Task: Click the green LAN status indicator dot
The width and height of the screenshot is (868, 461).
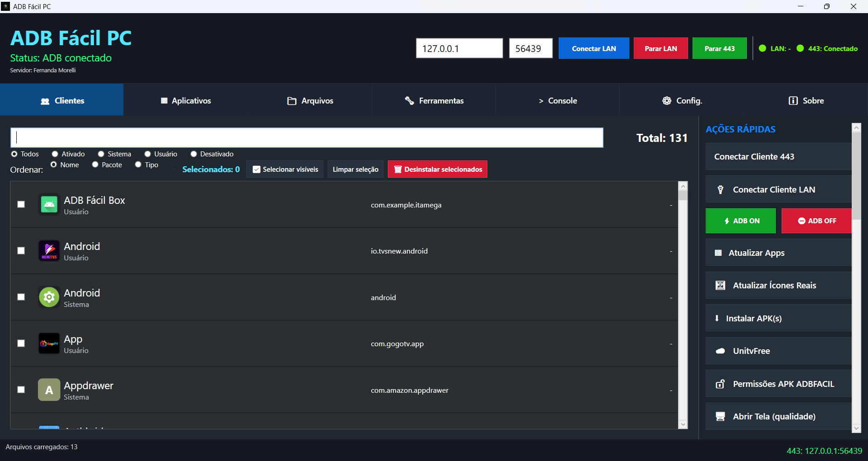Action: coord(763,48)
